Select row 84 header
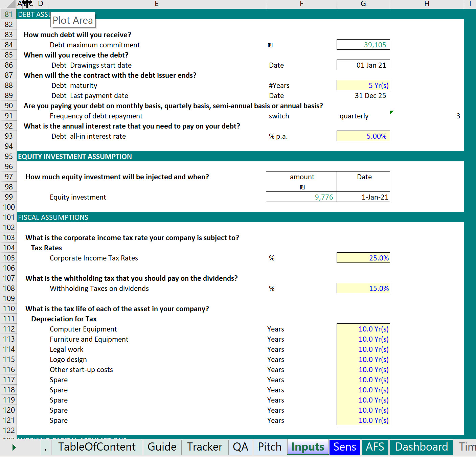Viewport: 476px width, 457px height. point(8,45)
